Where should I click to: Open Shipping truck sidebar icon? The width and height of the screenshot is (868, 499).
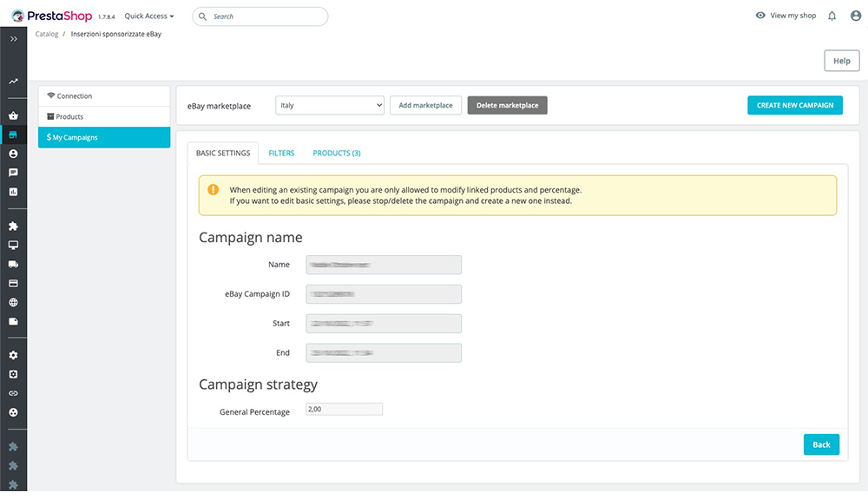[13, 264]
